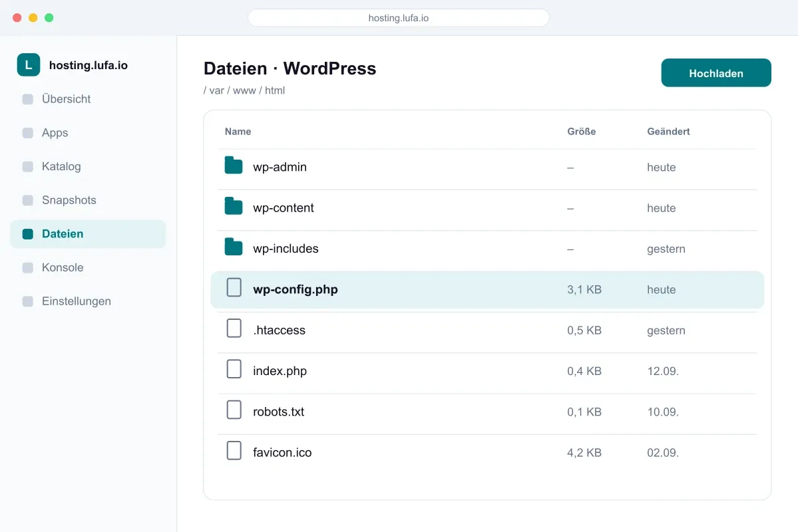Click the browser address bar
The image size is (798, 532).
[x=399, y=18]
